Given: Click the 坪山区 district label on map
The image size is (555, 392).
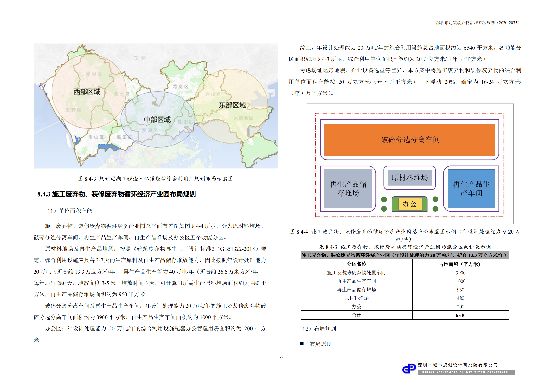Looking at the screenshot, I should [x=213, y=94].
